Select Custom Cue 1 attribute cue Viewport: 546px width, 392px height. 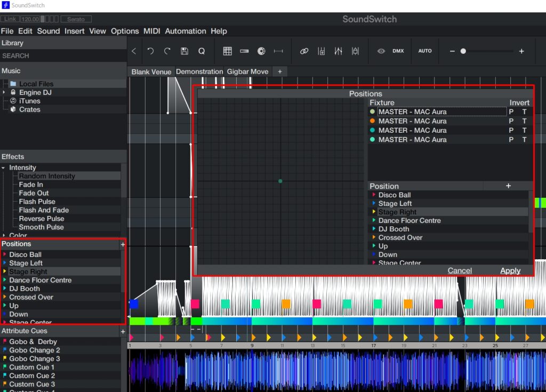pos(31,367)
